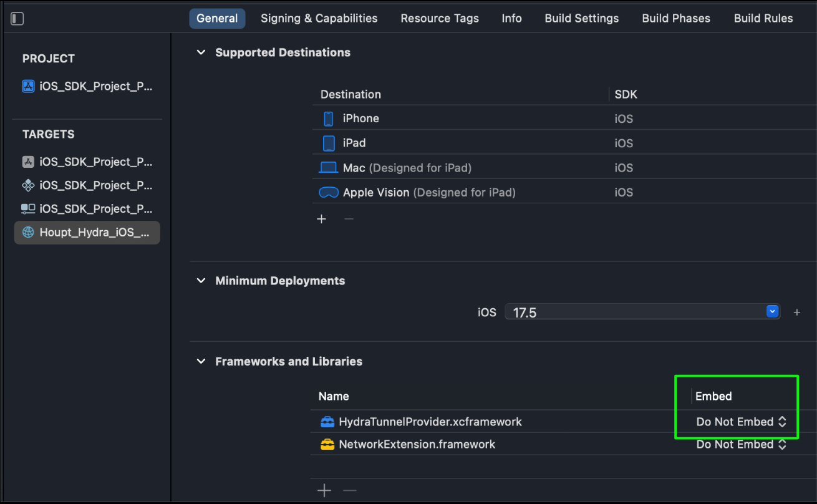Select Mac (Designed for iPad) row
817x504 pixels.
tap(564, 168)
